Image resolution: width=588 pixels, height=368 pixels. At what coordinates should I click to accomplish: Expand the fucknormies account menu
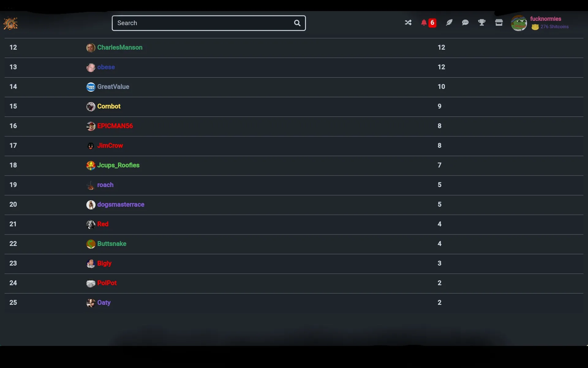519,22
